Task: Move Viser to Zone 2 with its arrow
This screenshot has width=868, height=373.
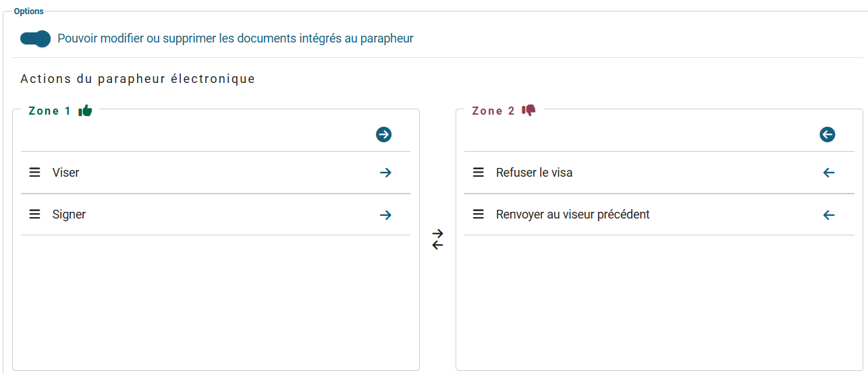Action: click(x=385, y=173)
